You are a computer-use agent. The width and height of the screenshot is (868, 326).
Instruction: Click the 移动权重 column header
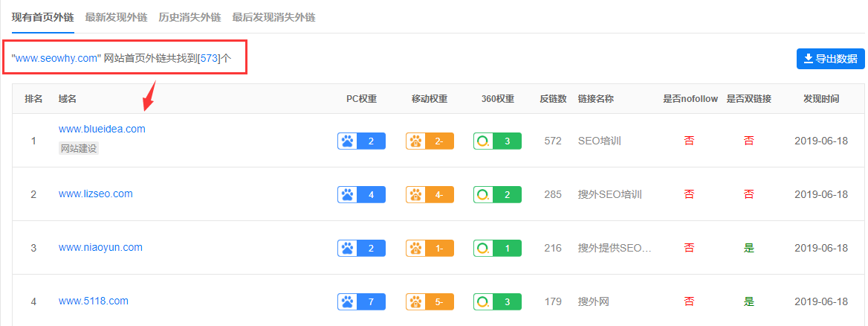click(x=430, y=99)
